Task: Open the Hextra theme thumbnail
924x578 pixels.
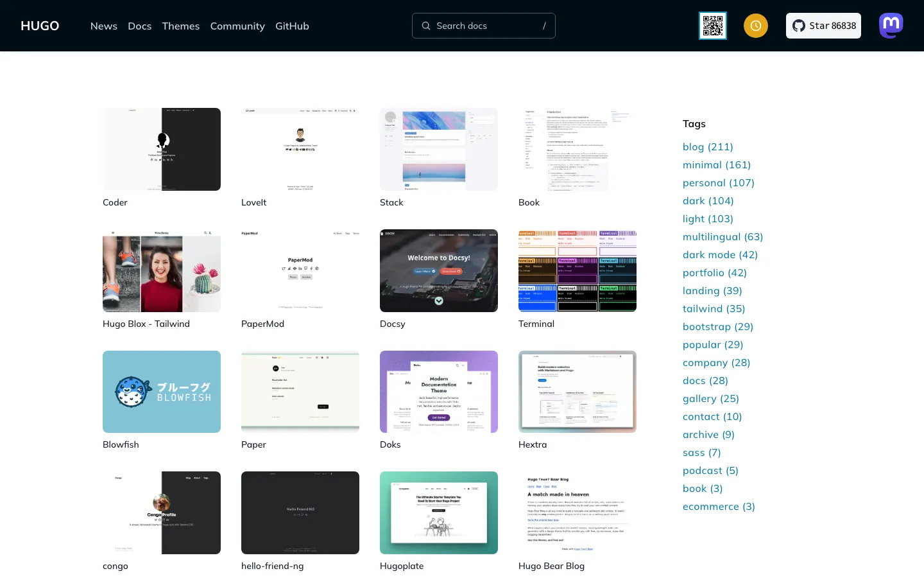Action: 577,392
